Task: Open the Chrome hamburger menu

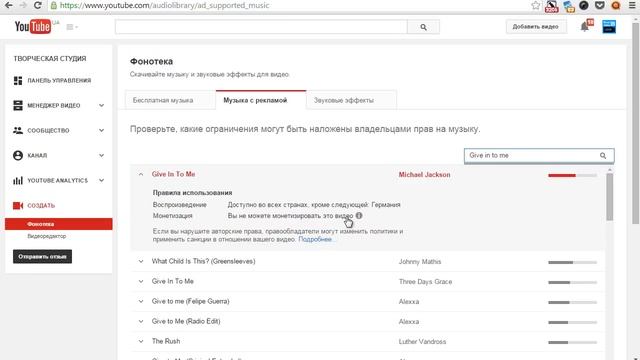Action: (x=632, y=5)
